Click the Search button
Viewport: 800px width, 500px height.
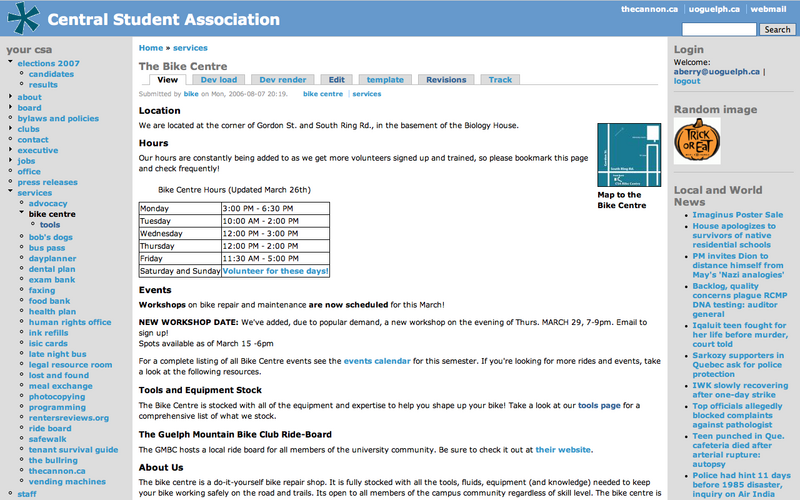777,30
